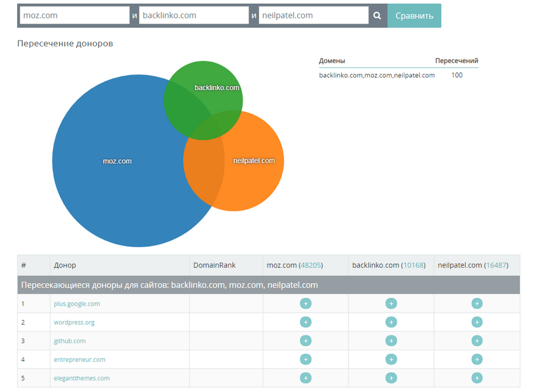This screenshot has height=392, width=536.
Task: Open the entrepreneur.com donor link
Action: 80,359
